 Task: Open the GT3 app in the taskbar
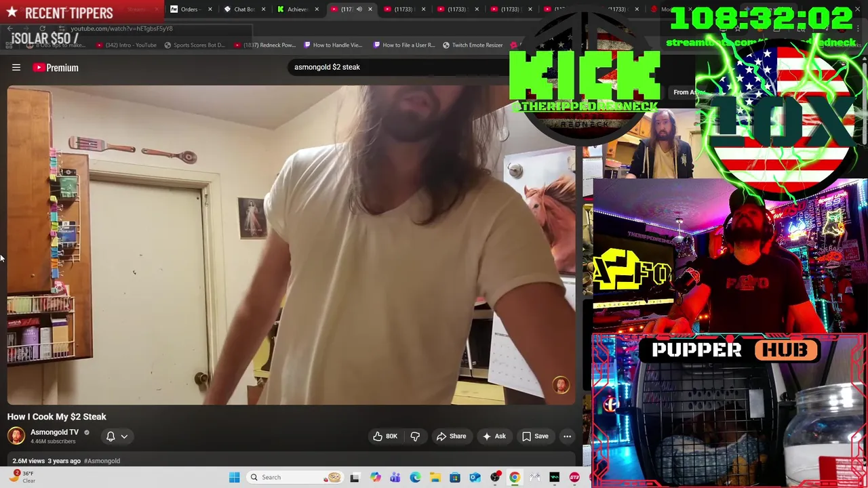[x=574, y=477]
